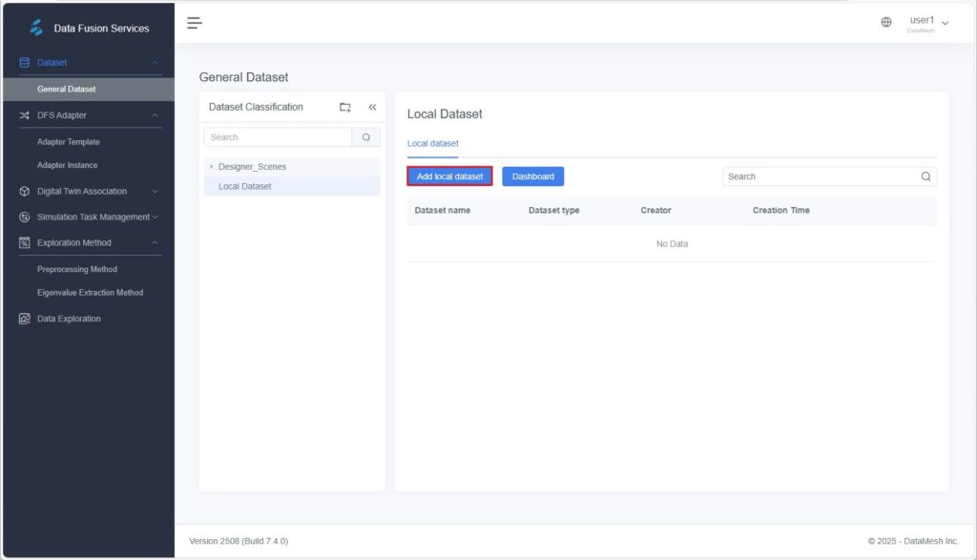This screenshot has width=977, height=560.
Task: Select Local Dataset in the classification tree
Action: click(x=244, y=186)
